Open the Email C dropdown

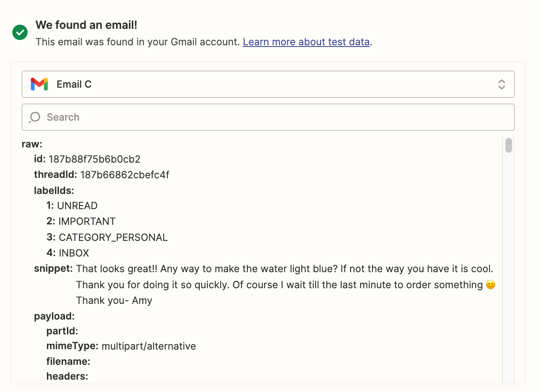268,84
